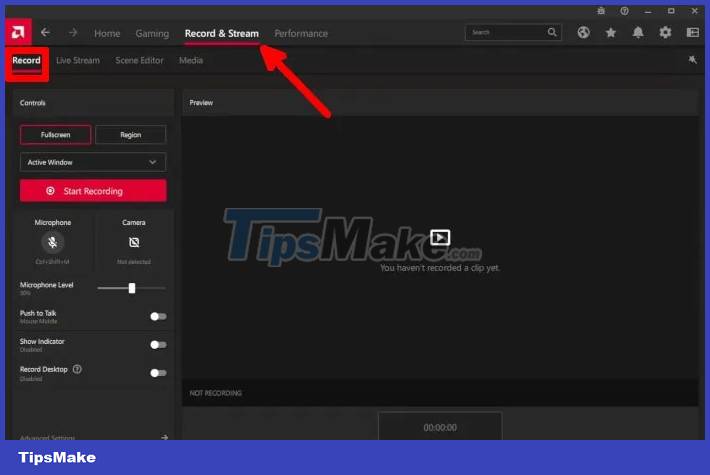710x475 pixels.
Task: Open the Gaming tab
Action: (x=152, y=34)
